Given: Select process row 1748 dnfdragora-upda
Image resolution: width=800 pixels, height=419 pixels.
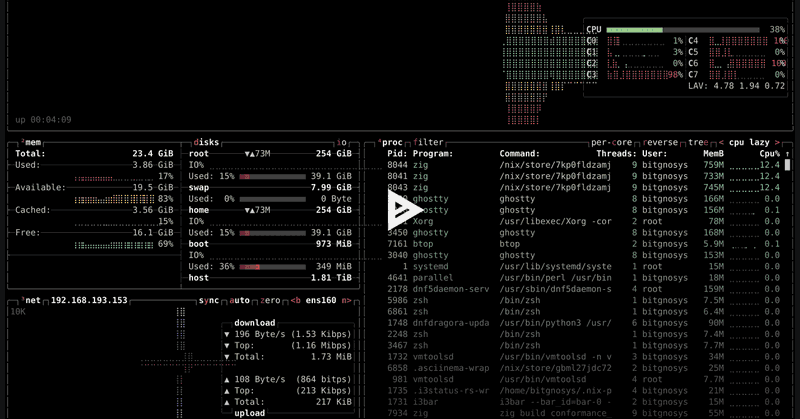Looking at the screenshot, I should [583, 323].
